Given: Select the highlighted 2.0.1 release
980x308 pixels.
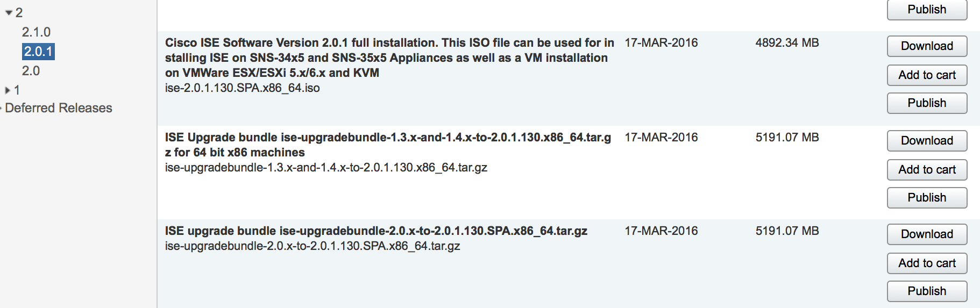Looking at the screenshot, I should point(38,52).
